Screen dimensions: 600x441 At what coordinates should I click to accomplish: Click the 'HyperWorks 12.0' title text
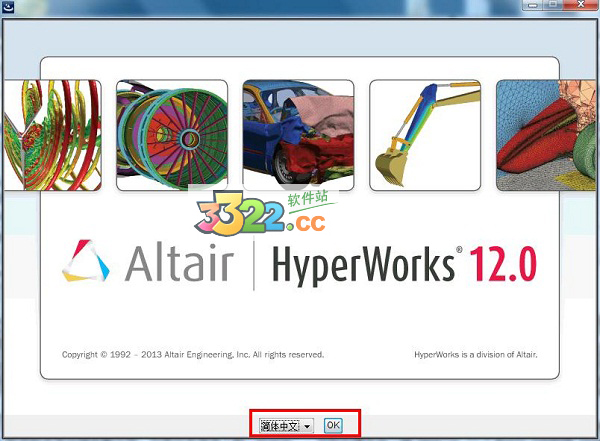[405, 265]
